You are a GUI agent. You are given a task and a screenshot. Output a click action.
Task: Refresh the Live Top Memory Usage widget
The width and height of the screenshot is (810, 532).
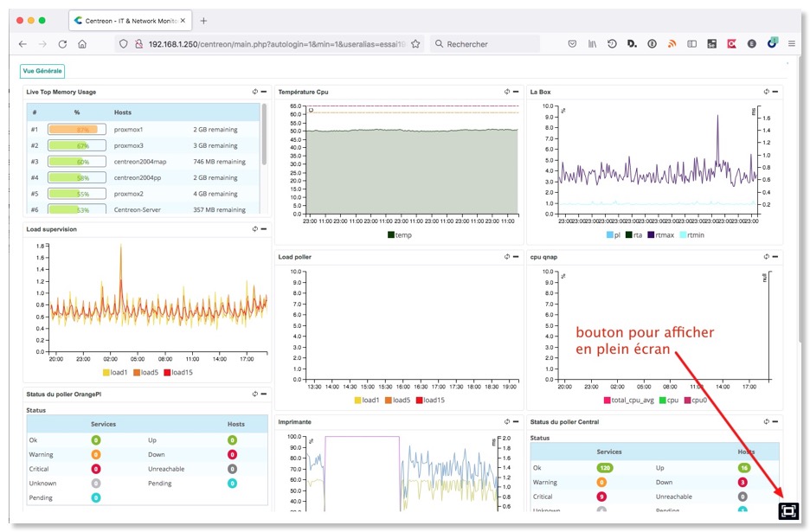point(254,92)
